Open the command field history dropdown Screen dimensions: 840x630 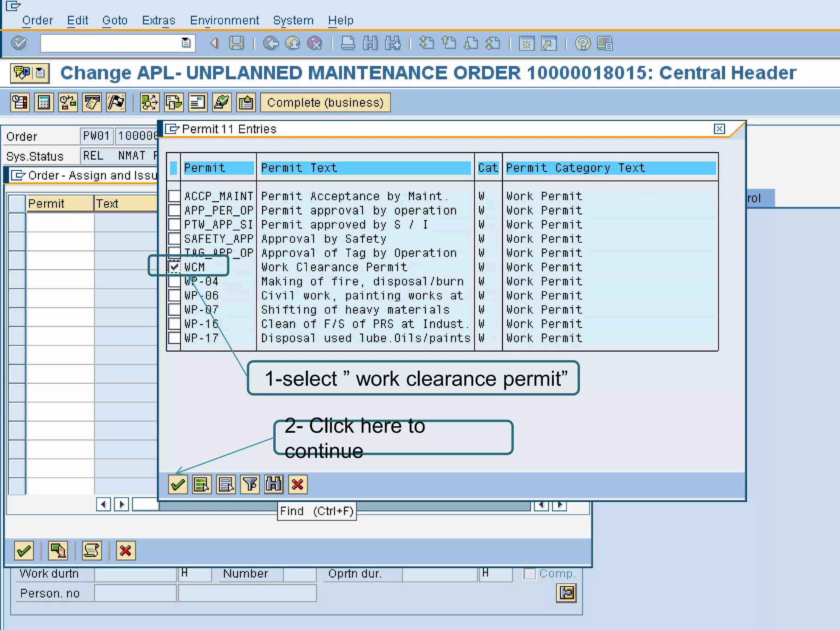pos(186,43)
